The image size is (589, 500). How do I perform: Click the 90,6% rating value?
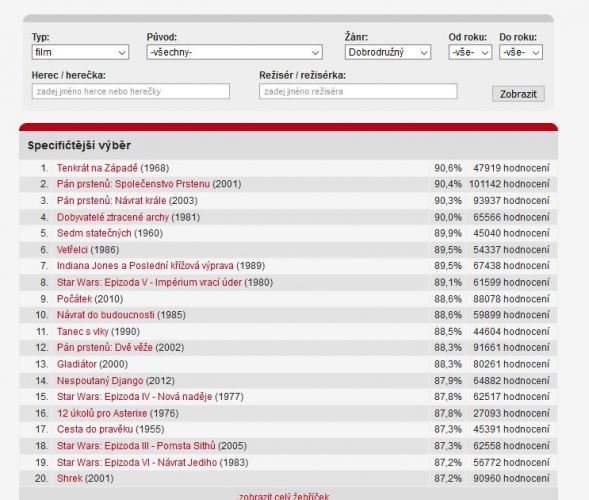(x=448, y=168)
